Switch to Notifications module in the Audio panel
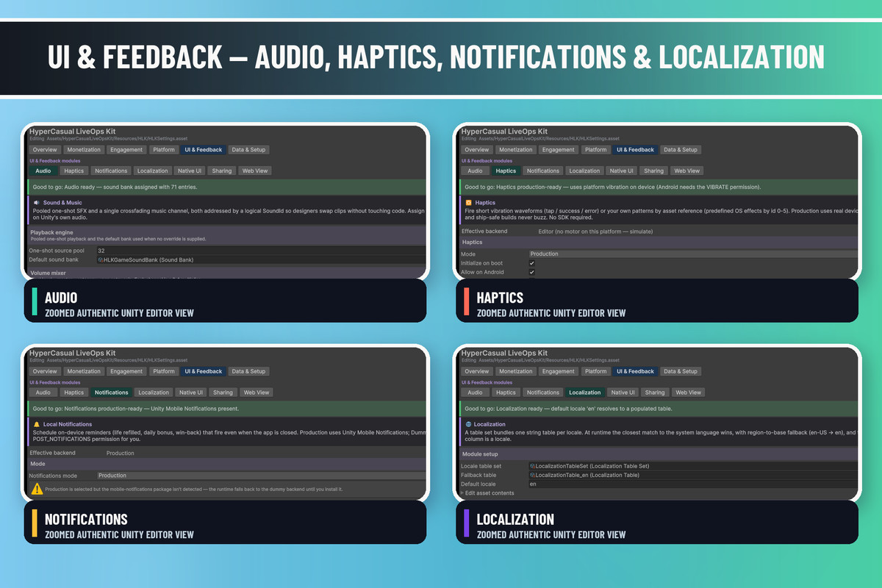Image resolution: width=882 pixels, height=588 pixels. tap(111, 171)
